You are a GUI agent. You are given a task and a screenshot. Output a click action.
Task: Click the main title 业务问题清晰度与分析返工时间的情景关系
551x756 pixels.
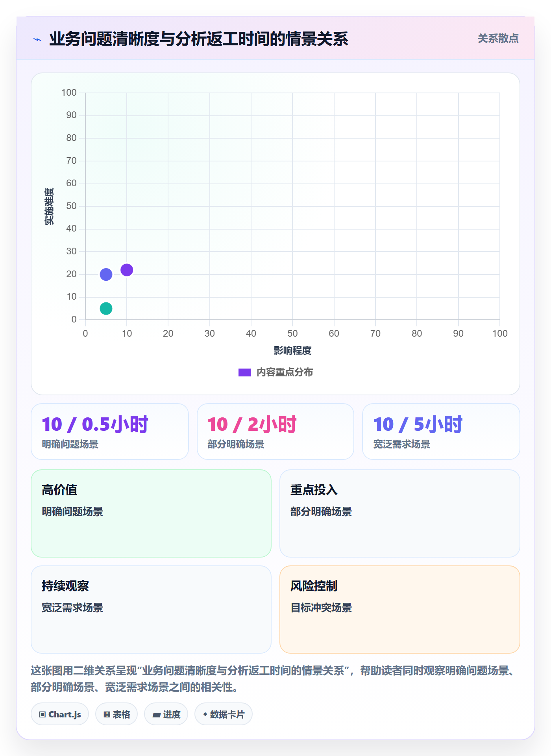199,39
